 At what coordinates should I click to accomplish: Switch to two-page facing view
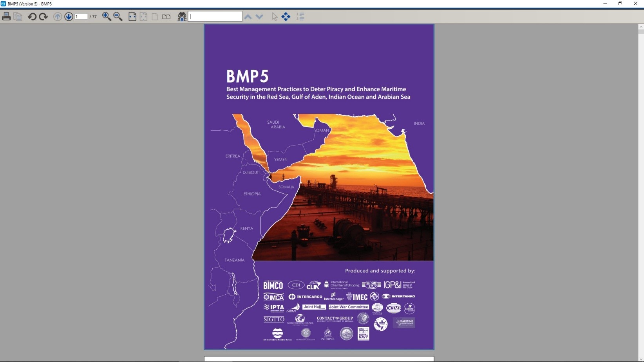tap(166, 16)
